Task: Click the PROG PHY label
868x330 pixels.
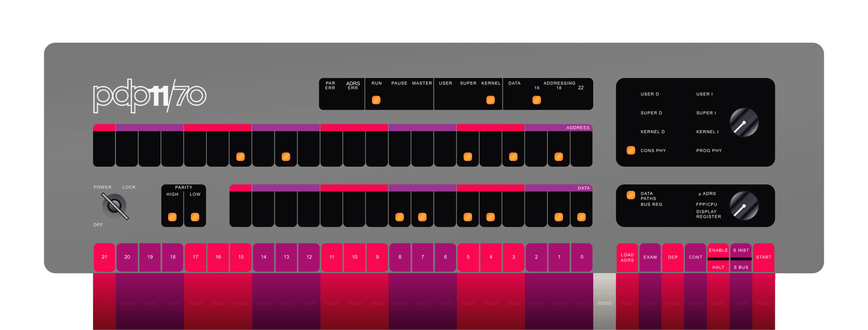Action: (709, 151)
